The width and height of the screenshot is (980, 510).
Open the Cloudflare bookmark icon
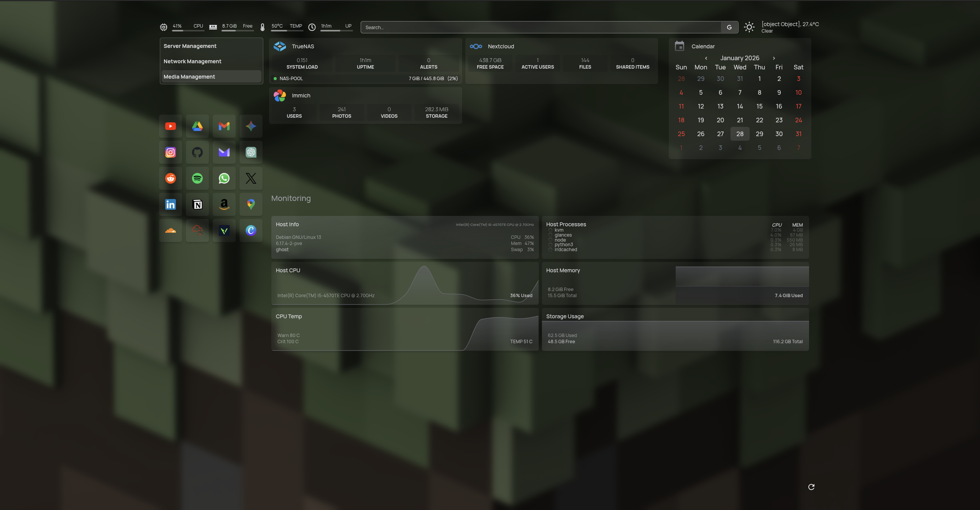[171, 230]
